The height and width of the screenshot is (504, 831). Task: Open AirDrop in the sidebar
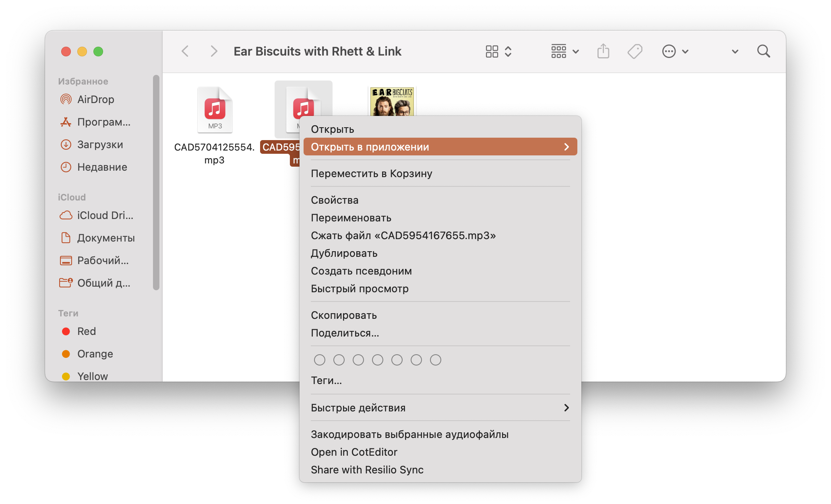point(95,99)
